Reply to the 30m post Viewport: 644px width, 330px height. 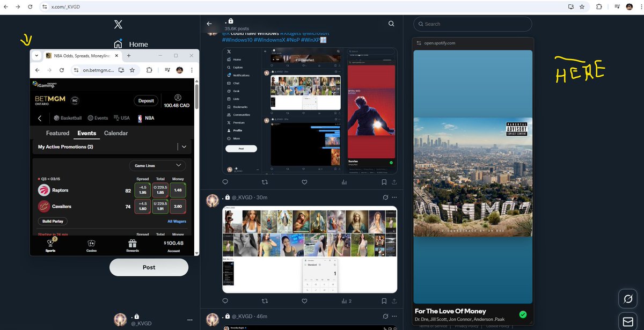[x=225, y=301]
